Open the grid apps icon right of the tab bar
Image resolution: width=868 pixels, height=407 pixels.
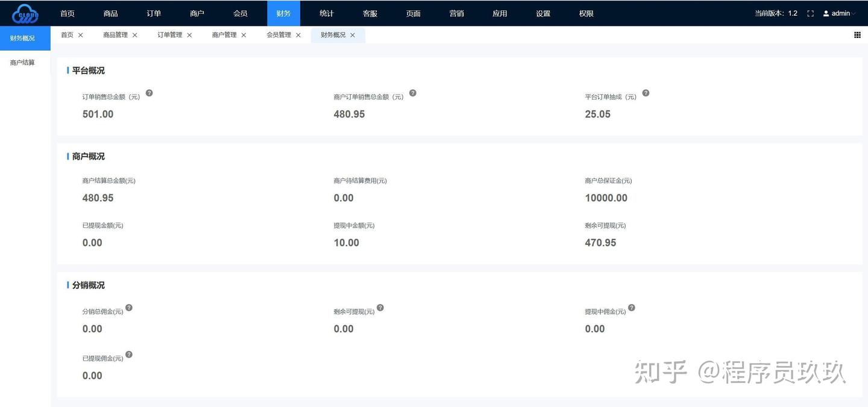click(x=857, y=34)
